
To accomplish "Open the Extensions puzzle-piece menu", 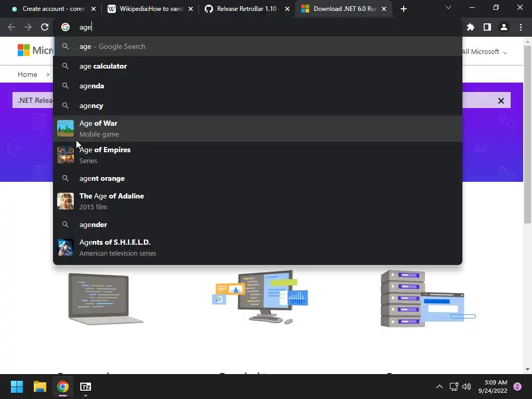I will [x=470, y=27].
